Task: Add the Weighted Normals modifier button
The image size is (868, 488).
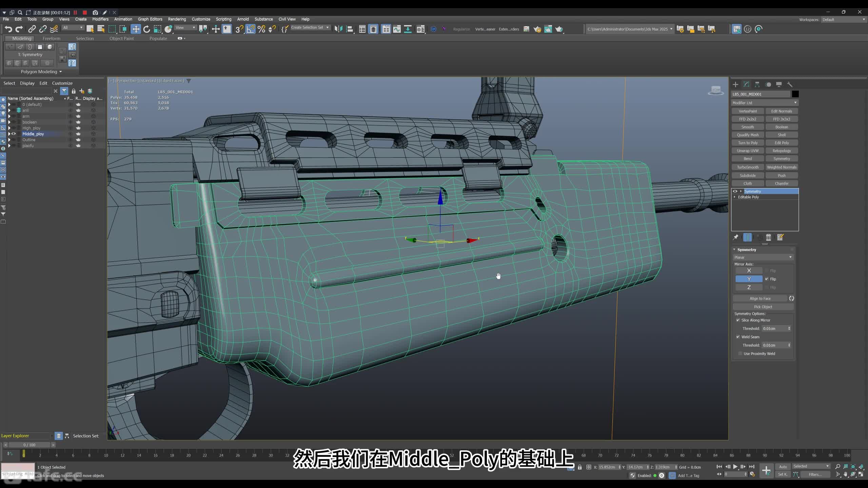Action: (x=782, y=167)
